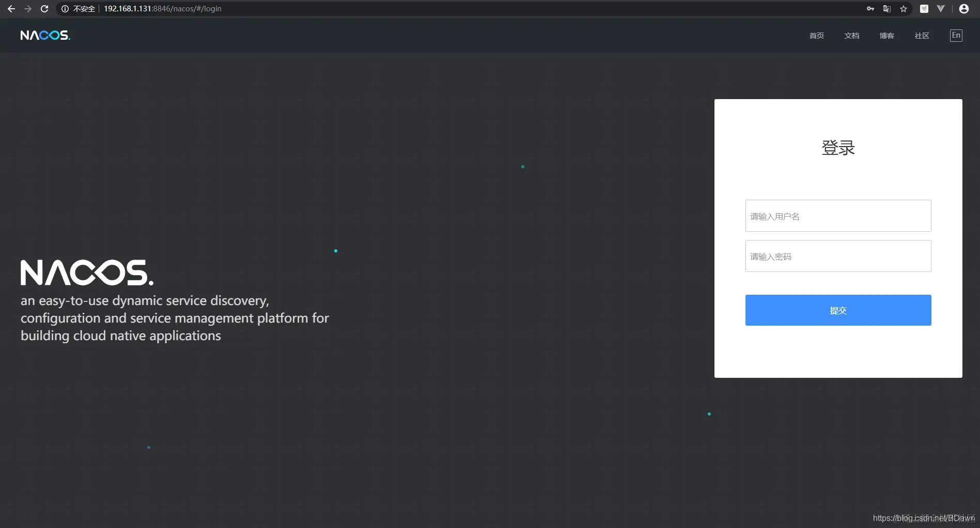Viewport: 980px width, 528px height.
Task: Open the 博客 nav item
Action: click(887, 36)
